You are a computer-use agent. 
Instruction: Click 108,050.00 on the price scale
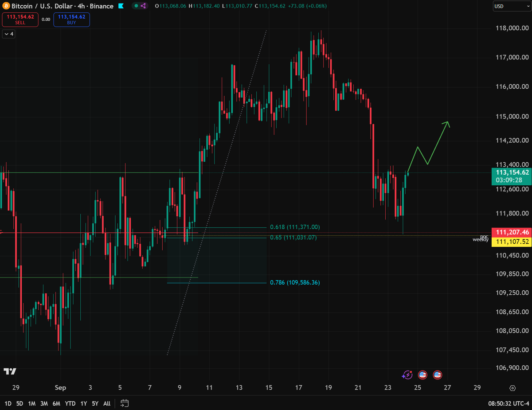(x=512, y=331)
